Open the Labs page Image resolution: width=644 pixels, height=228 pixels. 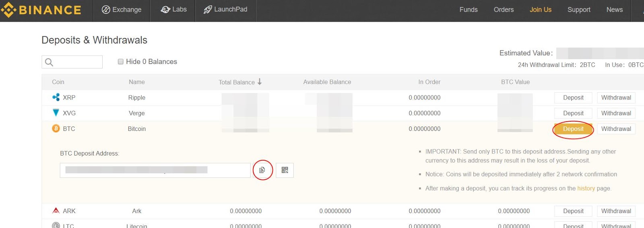pyautogui.click(x=173, y=9)
